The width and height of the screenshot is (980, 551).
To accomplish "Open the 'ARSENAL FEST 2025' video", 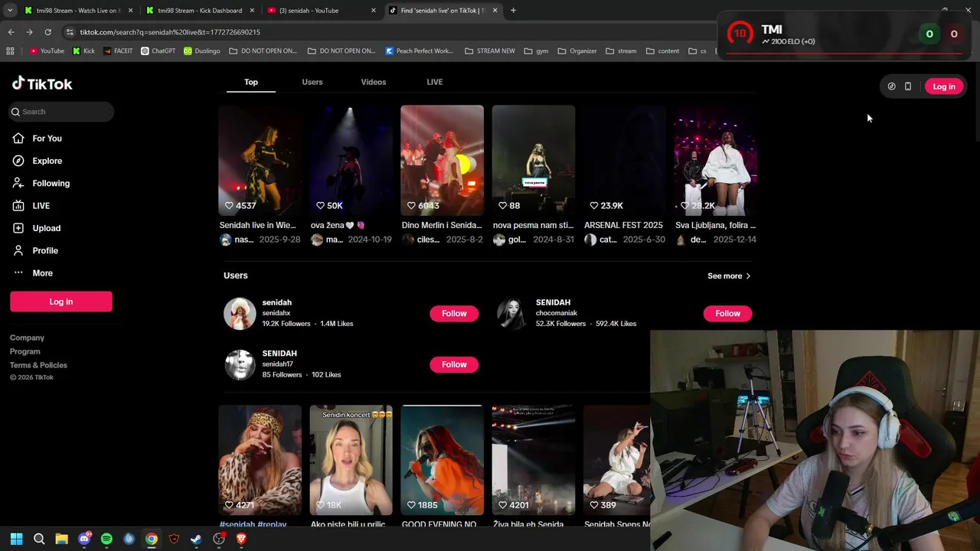I will tap(625, 160).
